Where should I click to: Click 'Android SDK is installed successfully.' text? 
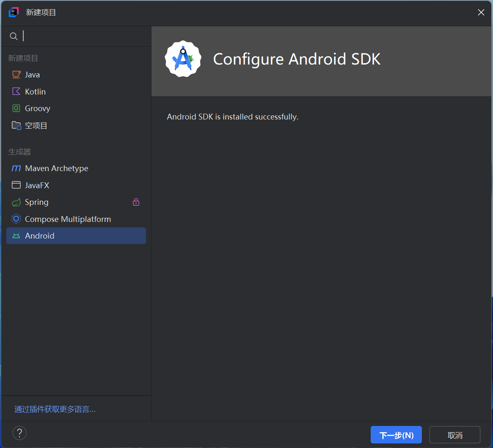pyautogui.click(x=232, y=117)
